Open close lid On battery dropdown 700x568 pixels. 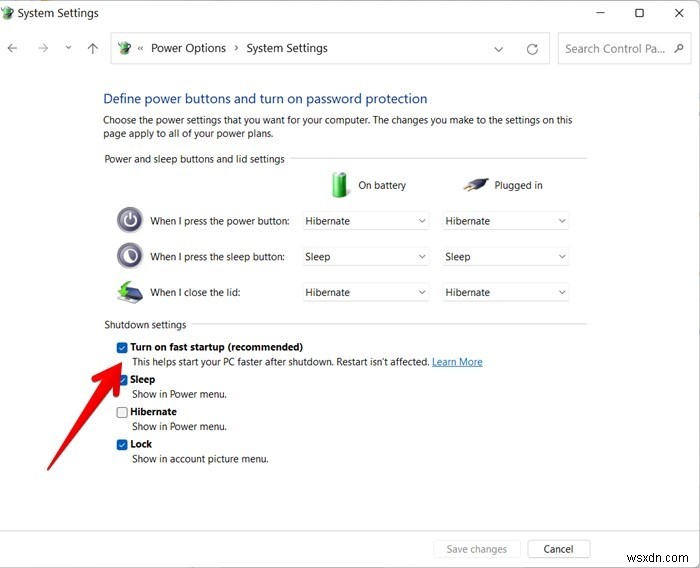(x=366, y=292)
